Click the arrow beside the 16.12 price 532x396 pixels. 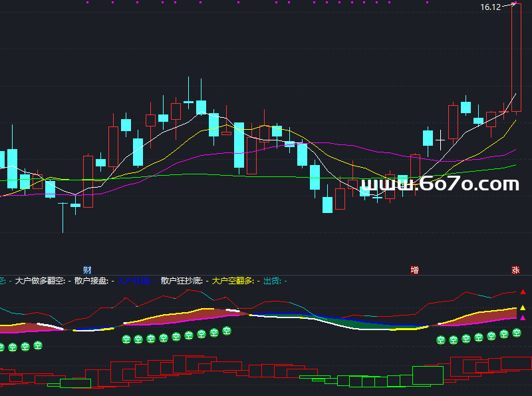pyautogui.click(x=509, y=5)
